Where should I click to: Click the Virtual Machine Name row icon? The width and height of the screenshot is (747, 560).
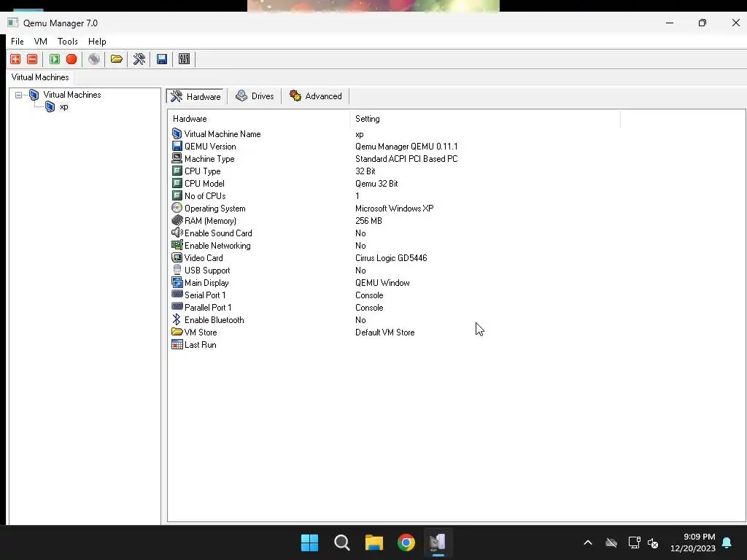[177, 134]
